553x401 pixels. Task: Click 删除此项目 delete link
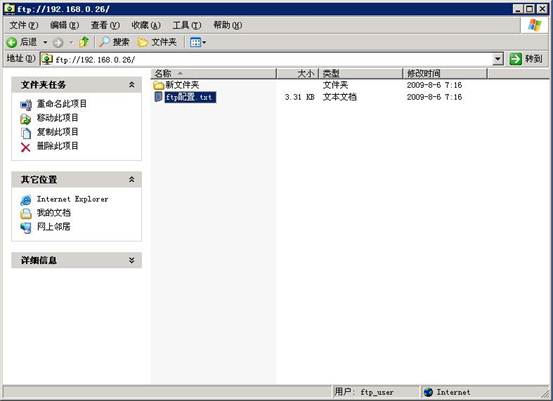57,146
